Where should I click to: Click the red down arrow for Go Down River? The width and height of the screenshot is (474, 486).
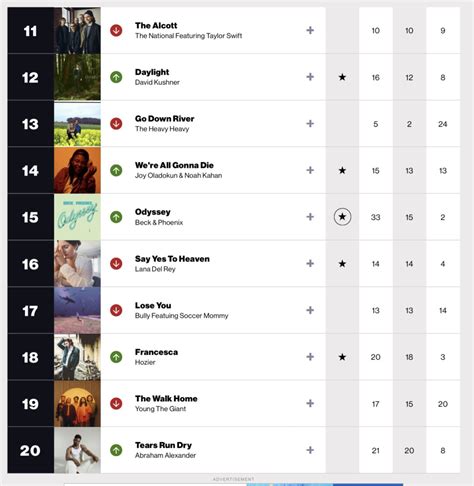coord(116,124)
